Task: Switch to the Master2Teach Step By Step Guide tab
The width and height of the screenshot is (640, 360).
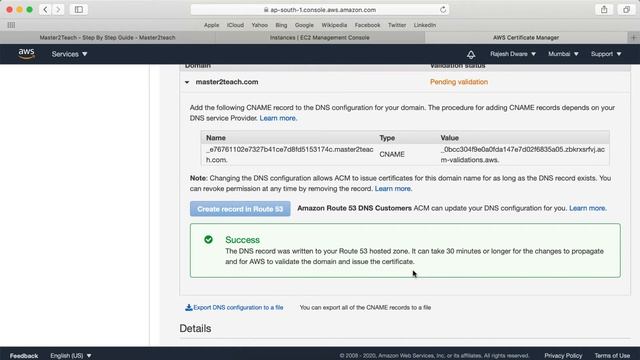Action: 107,38
